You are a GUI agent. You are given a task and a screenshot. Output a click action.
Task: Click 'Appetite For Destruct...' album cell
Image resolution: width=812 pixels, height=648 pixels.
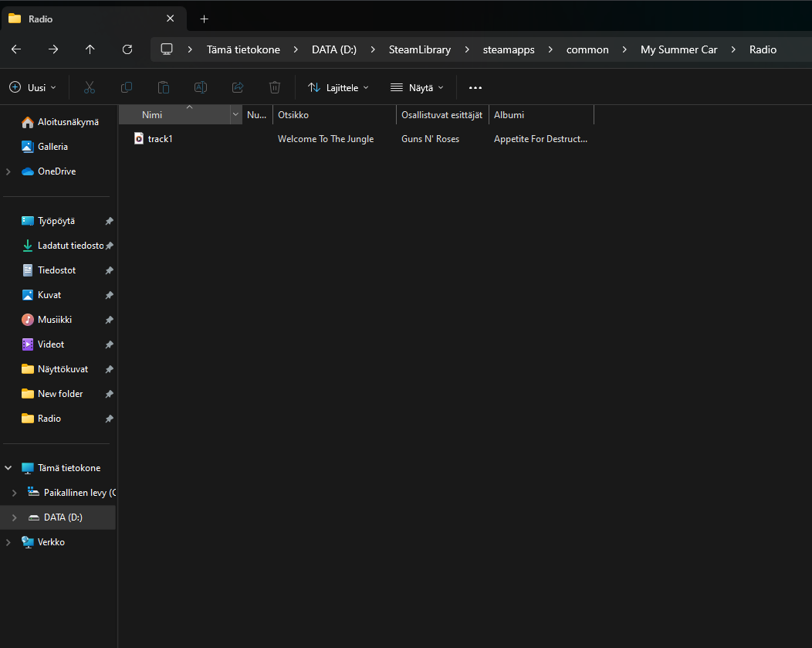(540, 139)
